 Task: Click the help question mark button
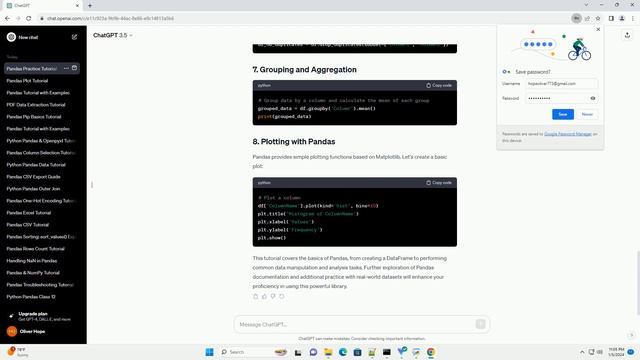631,335
